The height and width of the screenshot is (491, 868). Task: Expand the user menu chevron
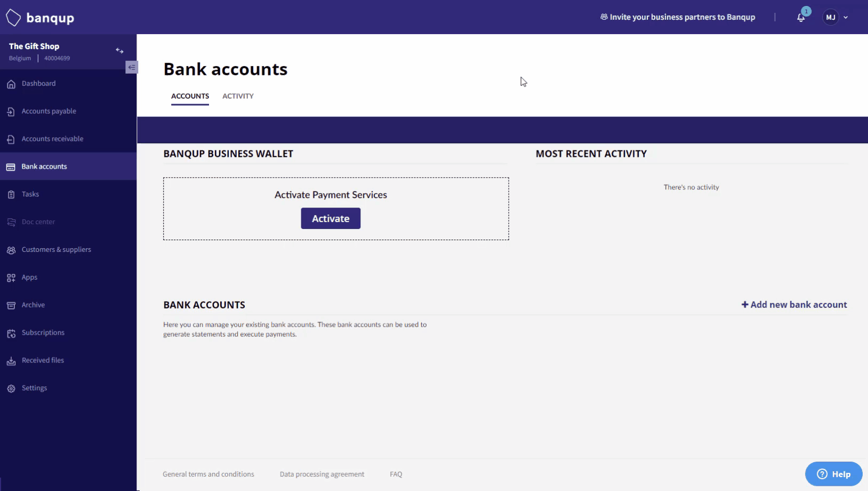pos(846,18)
